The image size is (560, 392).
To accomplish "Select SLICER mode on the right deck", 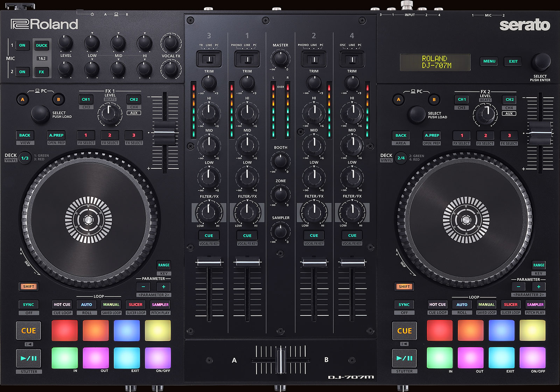I will 511,305.
